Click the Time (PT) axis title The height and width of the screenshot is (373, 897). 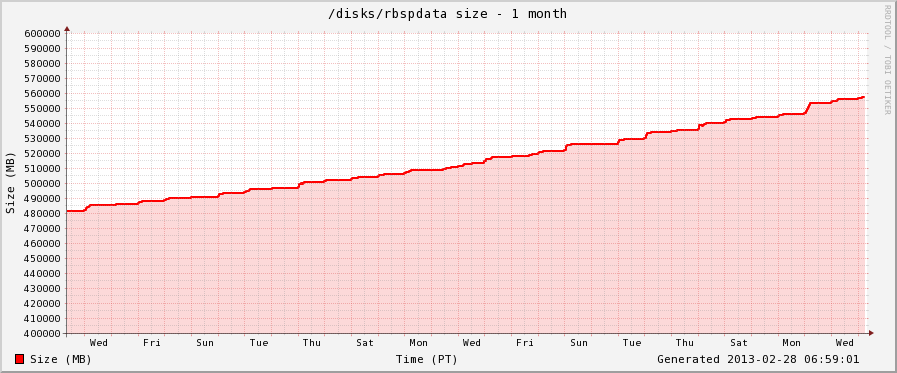coord(427,359)
